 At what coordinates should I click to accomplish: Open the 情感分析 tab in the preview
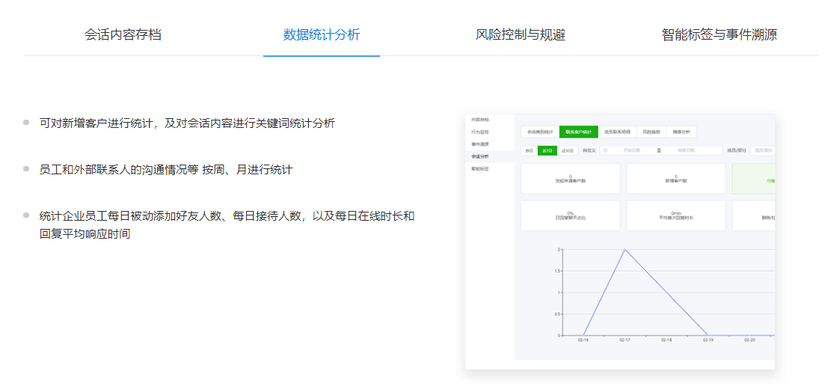(681, 132)
